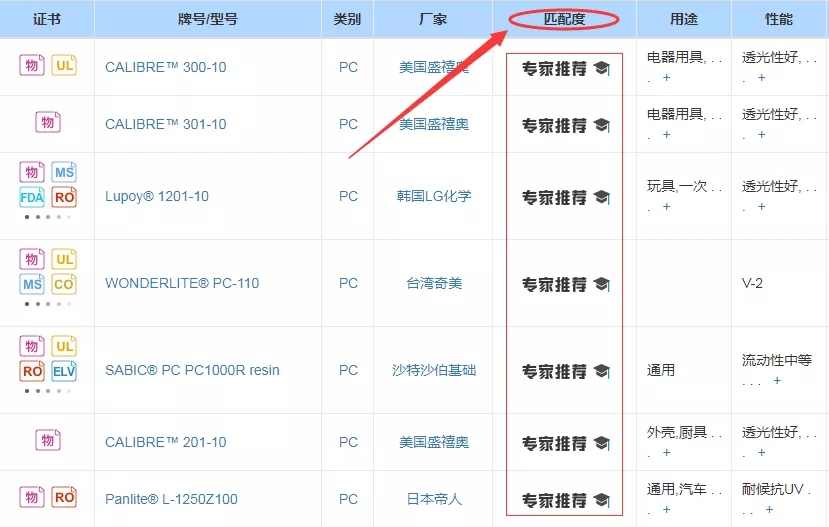
Task: Open the CO certificate icon for WONDERLITE PC-110
Action: tap(64, 284)
